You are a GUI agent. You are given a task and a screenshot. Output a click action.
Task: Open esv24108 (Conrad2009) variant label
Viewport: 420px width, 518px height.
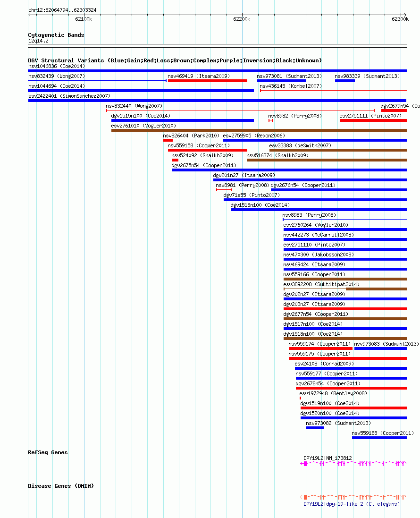point(324,364)
